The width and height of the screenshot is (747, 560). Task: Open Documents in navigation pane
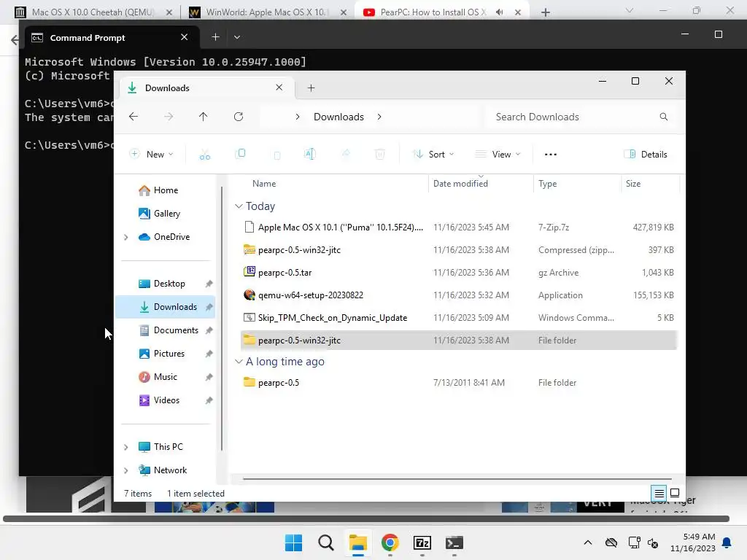tap(166, 330)
